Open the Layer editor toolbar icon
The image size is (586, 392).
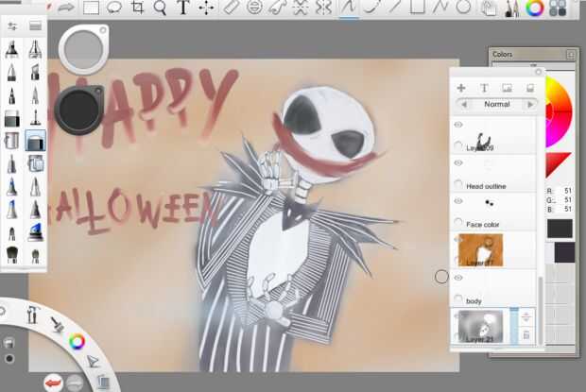click(489, 9)
